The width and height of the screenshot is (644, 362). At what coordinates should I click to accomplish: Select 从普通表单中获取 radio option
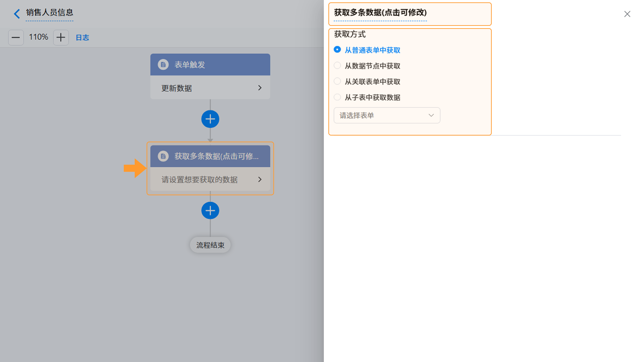(x=337, y=49)
